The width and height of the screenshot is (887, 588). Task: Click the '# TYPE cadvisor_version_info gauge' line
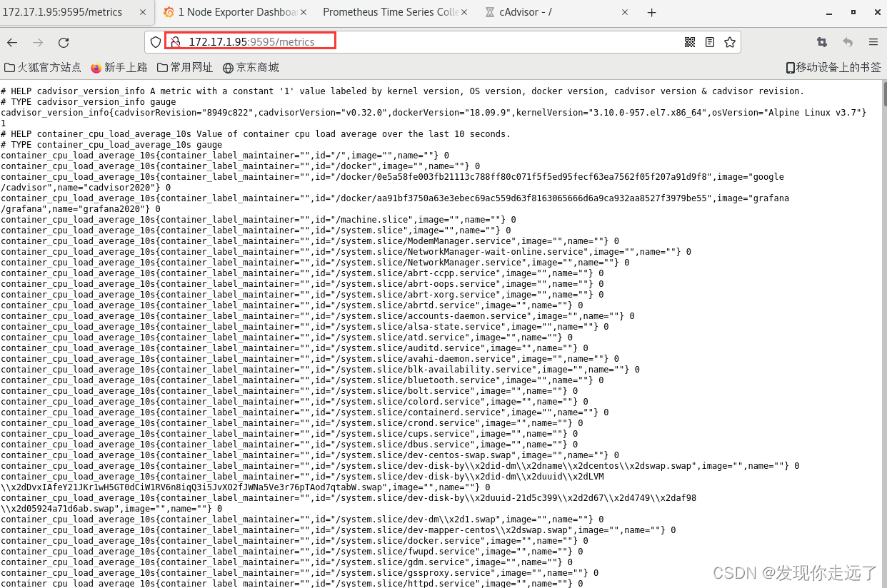[89, 102]
